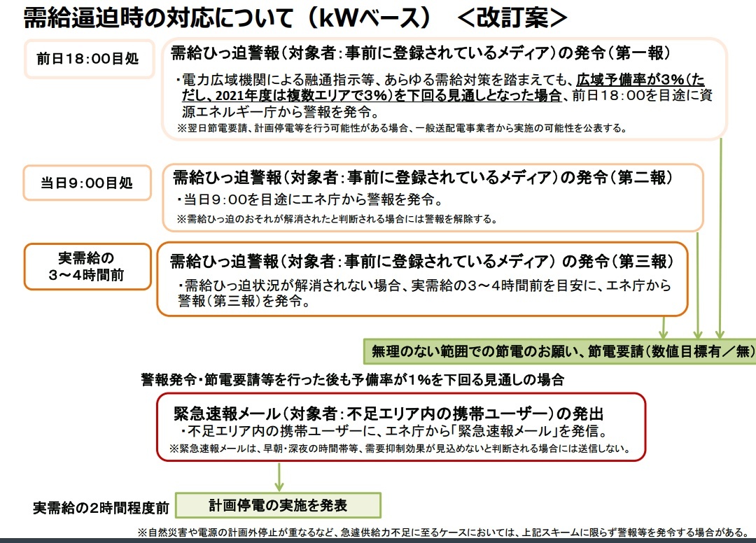Screen dimensions: 756x543
Task: Click the 第二報 warning heading
Action: point(423,178)
